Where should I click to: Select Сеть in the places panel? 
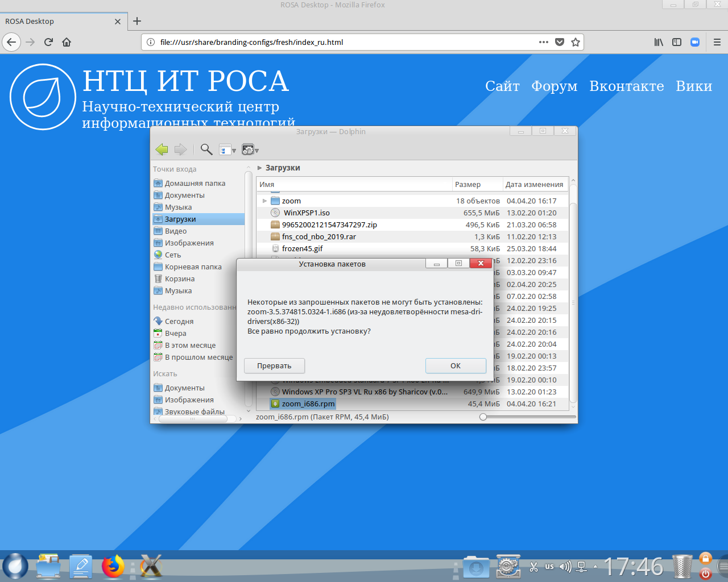(x=198, y=255)
